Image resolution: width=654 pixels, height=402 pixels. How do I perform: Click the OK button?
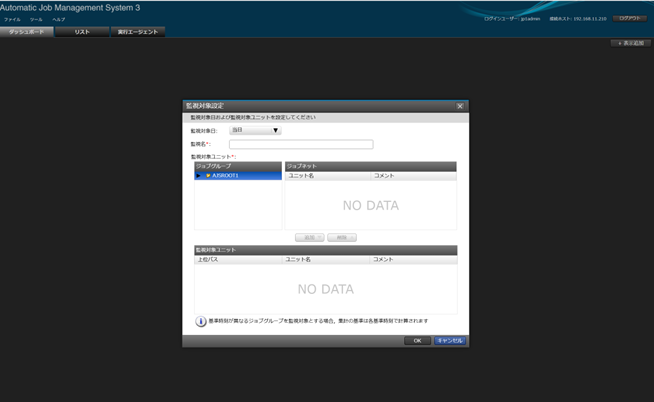[417, 340]
